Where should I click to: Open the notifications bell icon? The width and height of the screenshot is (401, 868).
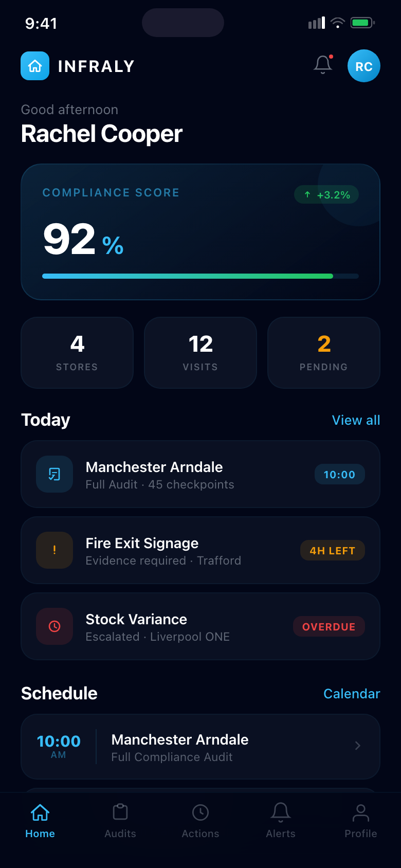coord(323,65)
